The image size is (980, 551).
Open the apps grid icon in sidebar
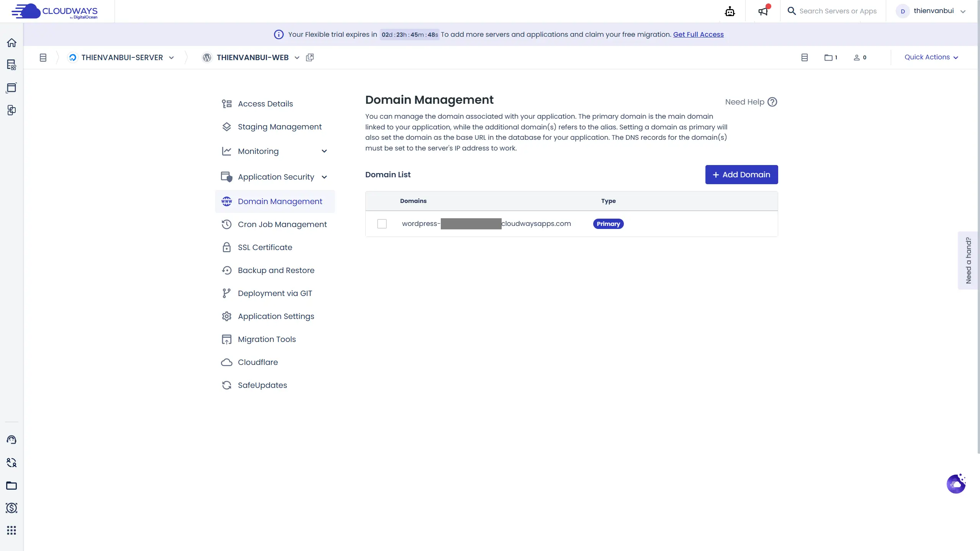point(11,530)
